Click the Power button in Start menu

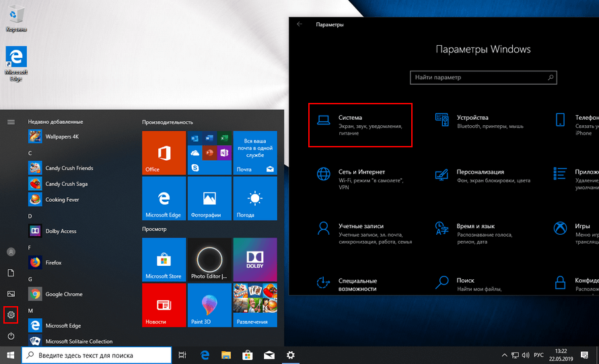tap(11, 336)
